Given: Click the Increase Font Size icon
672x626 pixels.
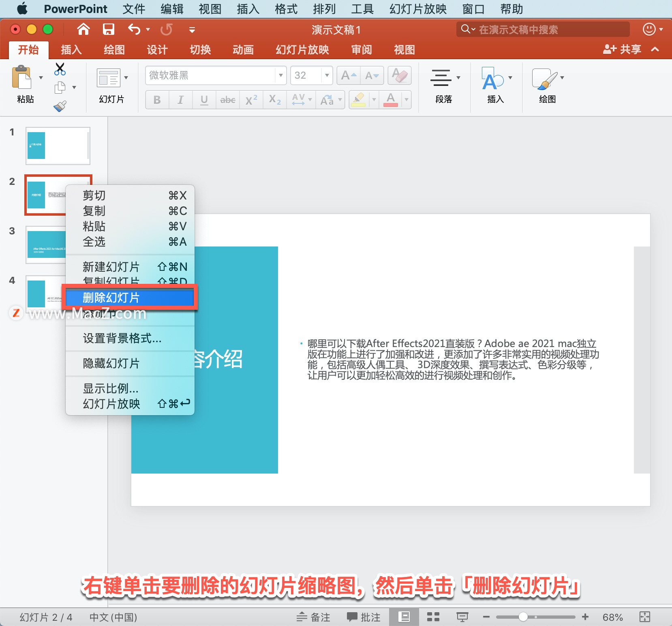Looking at the screenshot, I should coord(348,75).
